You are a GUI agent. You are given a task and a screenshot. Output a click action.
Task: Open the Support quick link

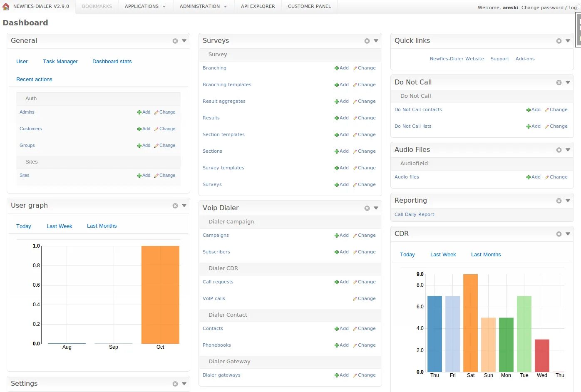500,59
